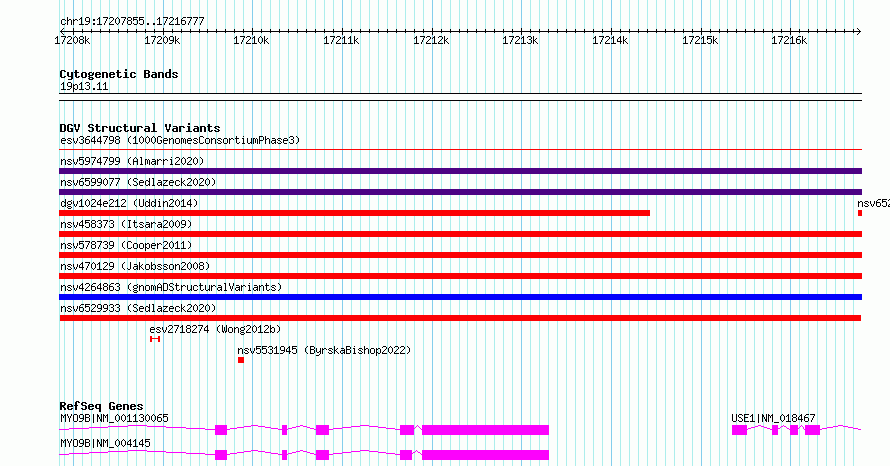Image resolution: width=890 pixels, height=466 pixels.
Task: Click the nsv578739 red variant bar
Action: tap(460, 255)
